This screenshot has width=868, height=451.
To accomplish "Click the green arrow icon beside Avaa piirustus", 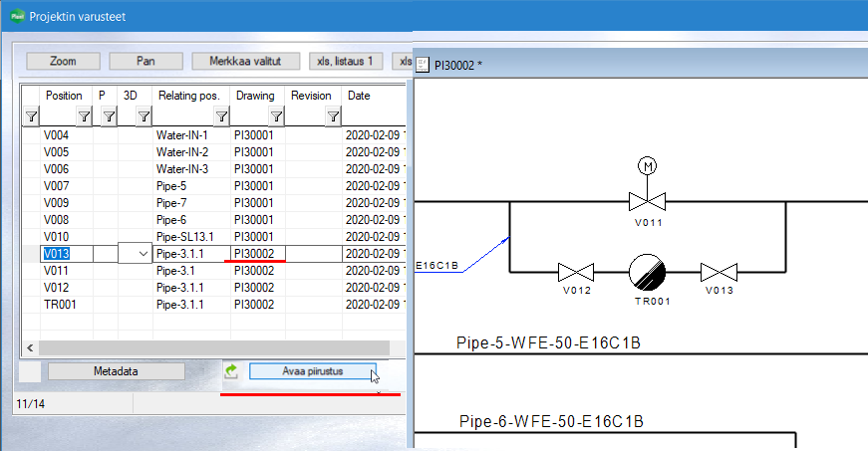I will click(231, 371).
